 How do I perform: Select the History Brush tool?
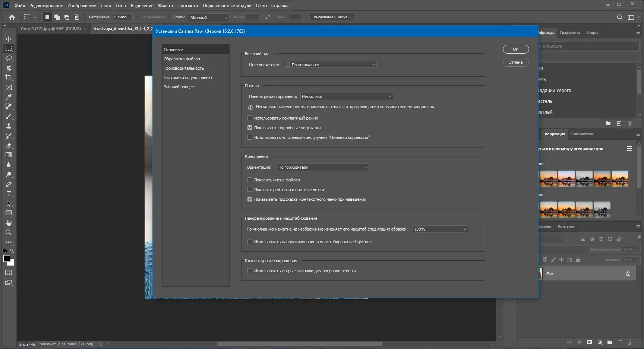pyautogui.click(x=9, y=136)
